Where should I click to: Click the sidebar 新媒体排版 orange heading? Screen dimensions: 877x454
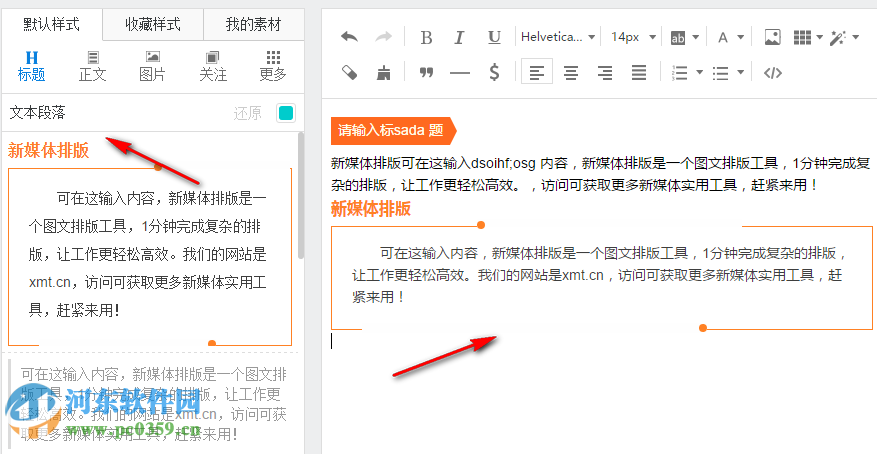[49, 150]
